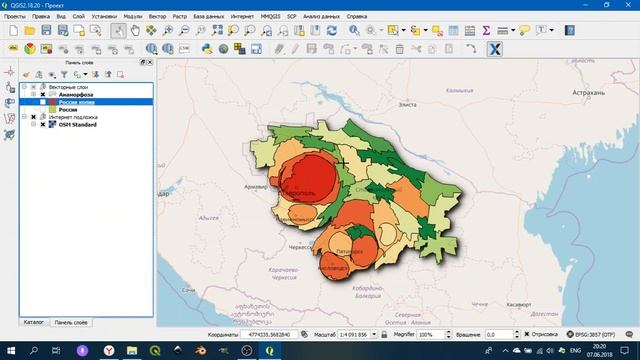The height and width of the screenshot is (360, 640).
Task: Show statistical summary sigma icon
Action: click(x=486, y=30)
